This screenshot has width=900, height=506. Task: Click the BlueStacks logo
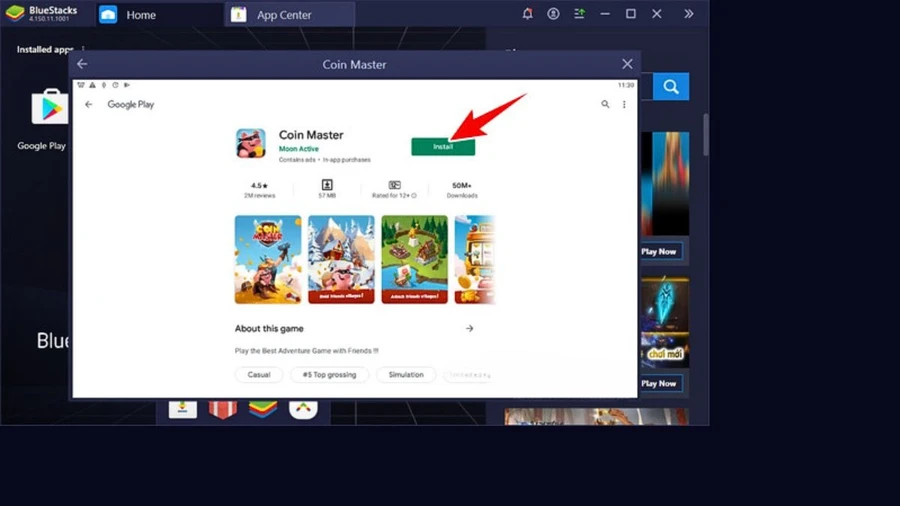(15, 13)
